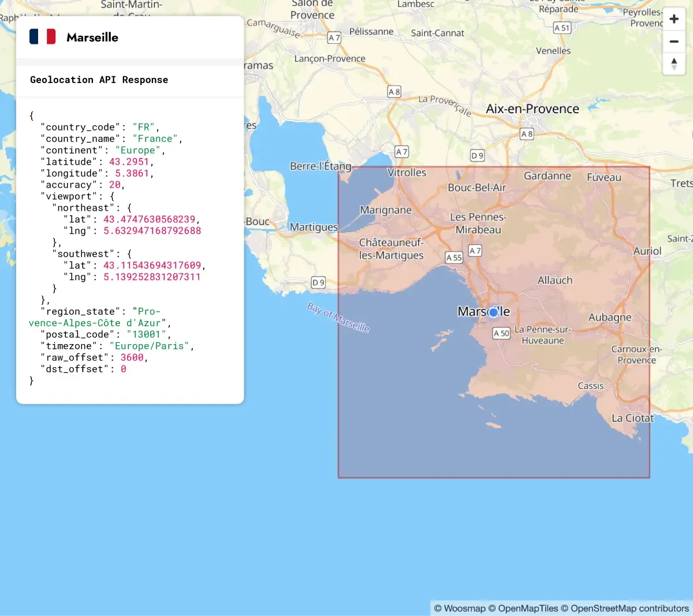This screenshot has height=616, width=693.
Task: Select the continent value "Europe"
Action: click(138, 150)
